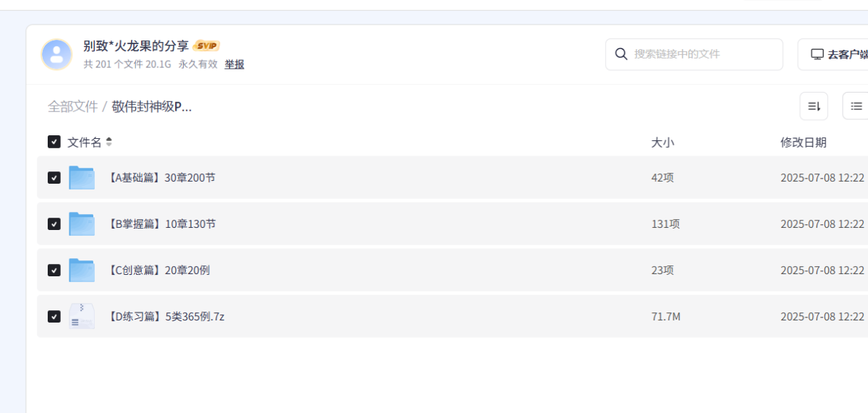
Task: Click the 【B掌握篇】 folder icon
Action: pyautogui.click(x=82, y=223)
